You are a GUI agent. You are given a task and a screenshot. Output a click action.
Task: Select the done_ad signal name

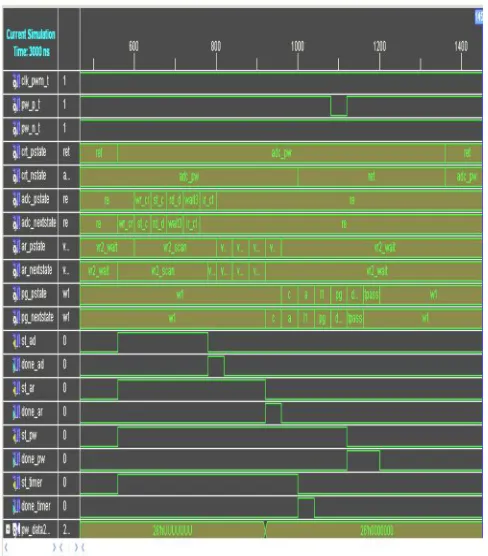pyautogui.click(x=33, y=365)
